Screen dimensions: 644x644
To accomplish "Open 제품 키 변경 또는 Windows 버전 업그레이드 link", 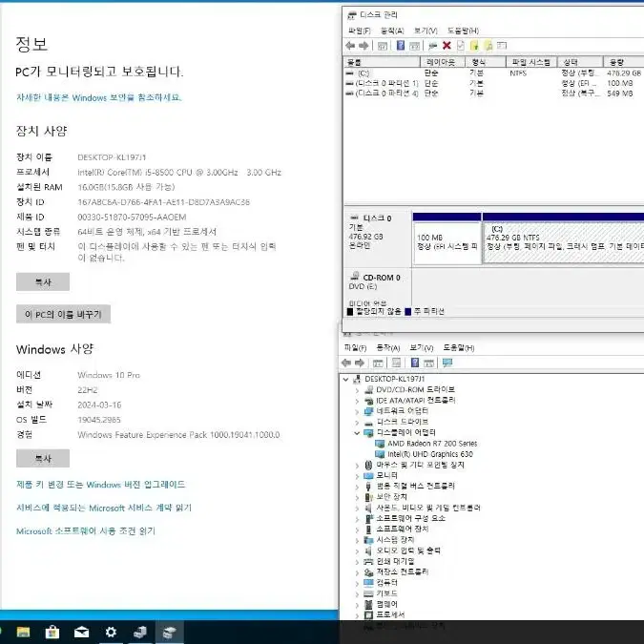I will (100, 485).
